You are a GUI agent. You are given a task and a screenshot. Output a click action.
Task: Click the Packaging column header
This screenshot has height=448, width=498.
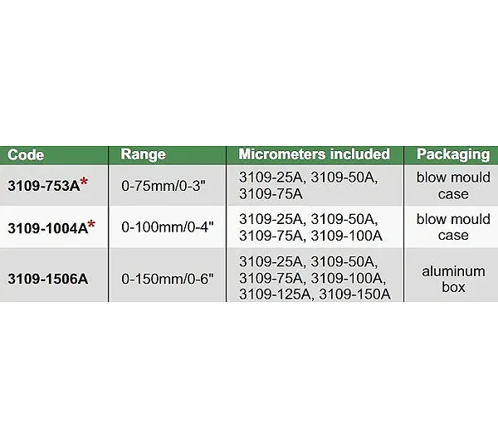(453, 154)
